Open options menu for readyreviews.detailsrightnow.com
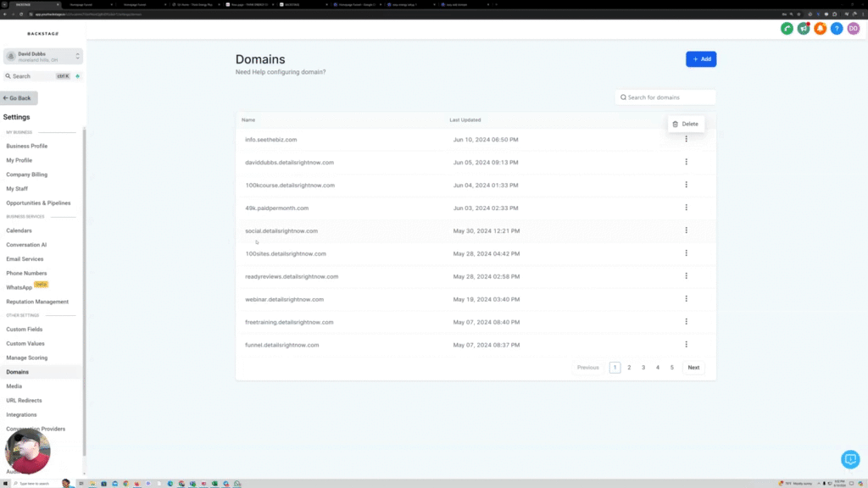868x488 pixels. click(x=686, y=276)
